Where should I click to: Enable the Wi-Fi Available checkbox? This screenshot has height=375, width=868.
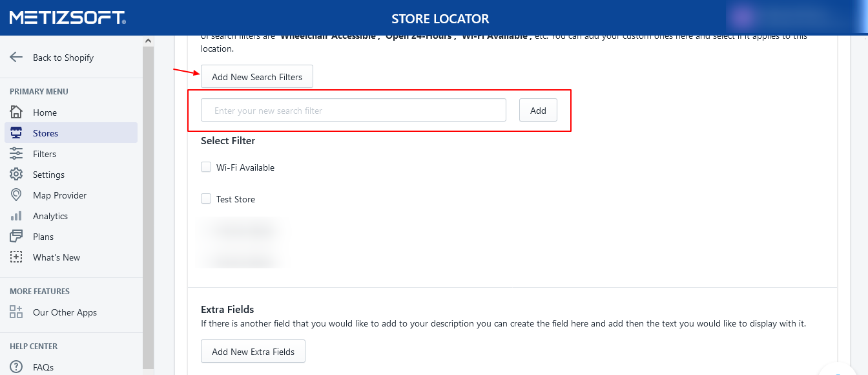206,167
